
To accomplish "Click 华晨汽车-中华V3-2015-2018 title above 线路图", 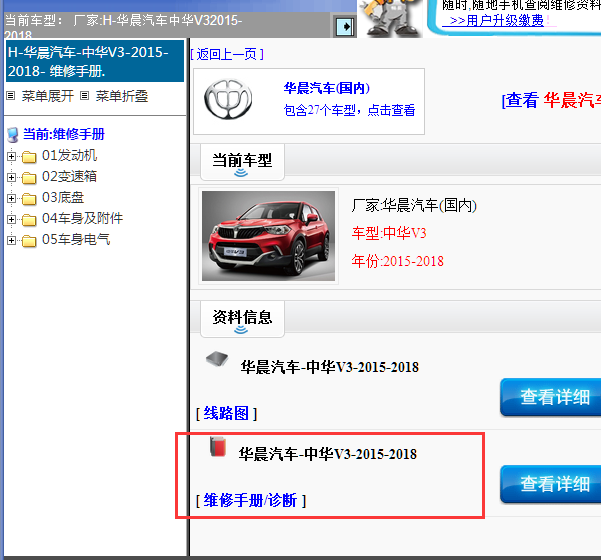I will pyautogui.click(x=330, y=367).
